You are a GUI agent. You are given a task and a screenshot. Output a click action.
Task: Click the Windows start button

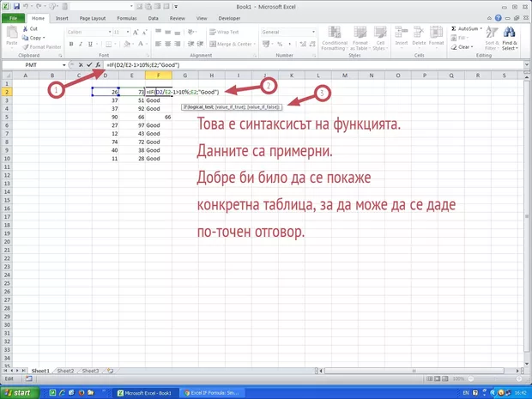point(20,392)
